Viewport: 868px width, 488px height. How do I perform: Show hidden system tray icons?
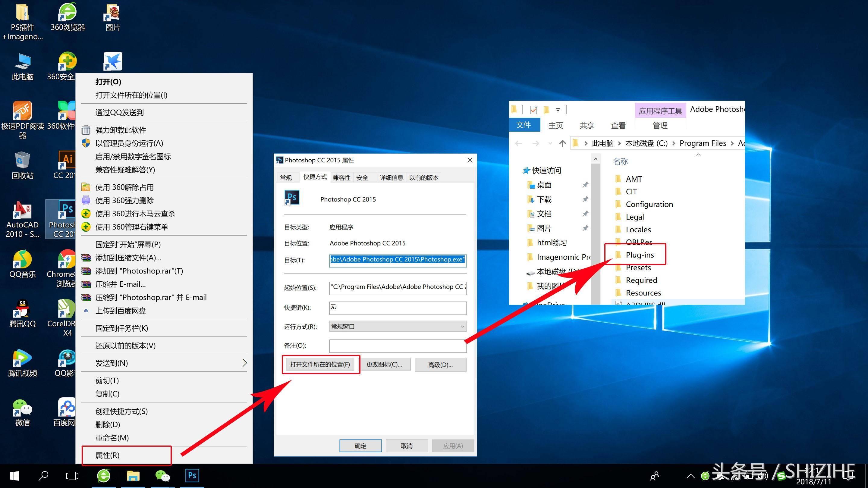coord(690,476)
